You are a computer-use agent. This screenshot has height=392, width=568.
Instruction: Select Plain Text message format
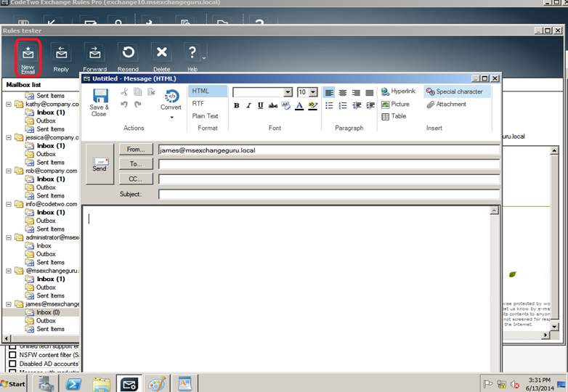click(205, 116)
